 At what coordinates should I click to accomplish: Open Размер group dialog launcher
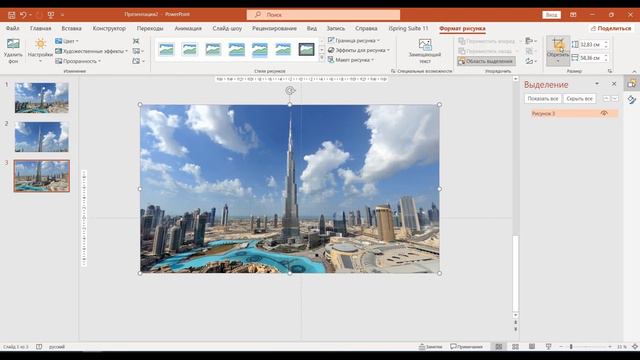[x=610, y=71]
